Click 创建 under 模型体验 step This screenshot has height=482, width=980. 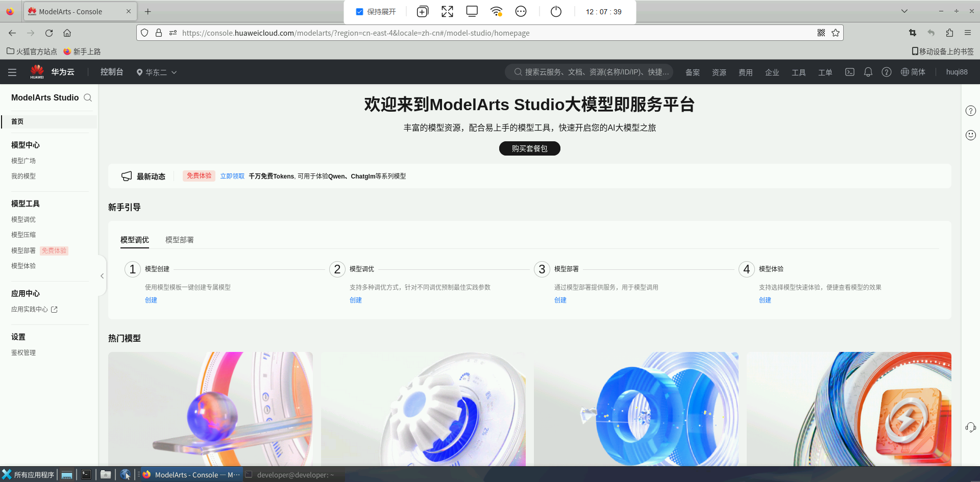[765, 300]
